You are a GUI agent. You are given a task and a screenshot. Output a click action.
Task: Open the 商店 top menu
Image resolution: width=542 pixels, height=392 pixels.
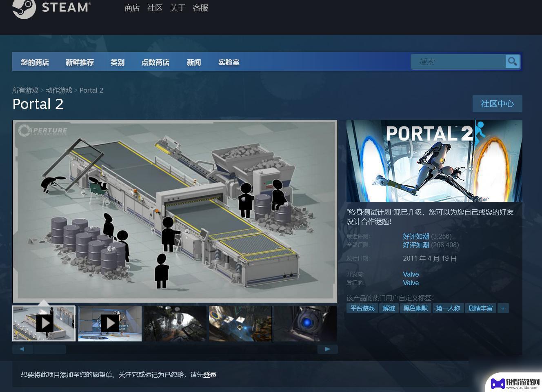[132, 8]
